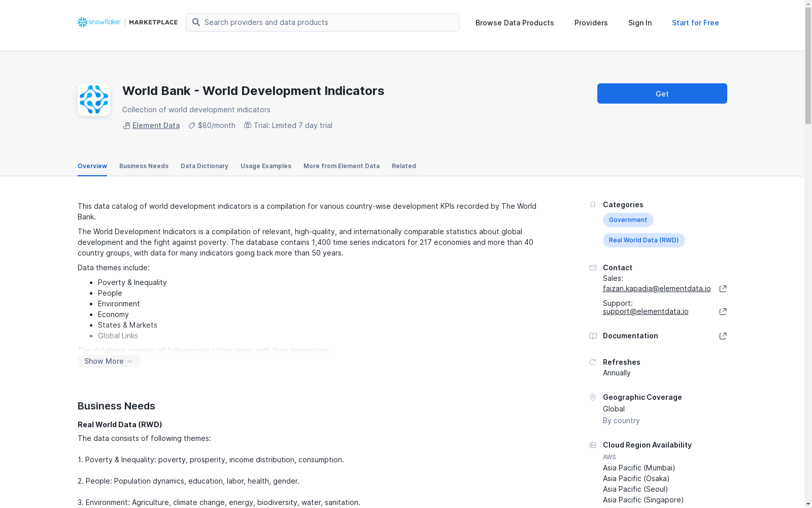Open external link icon for support email
This screenshot has width=812, height=508.
[x=723, y=311]
